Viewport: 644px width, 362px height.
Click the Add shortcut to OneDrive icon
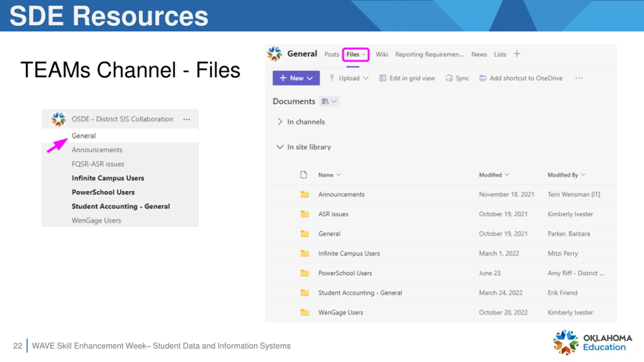click(x=483, y=78)
